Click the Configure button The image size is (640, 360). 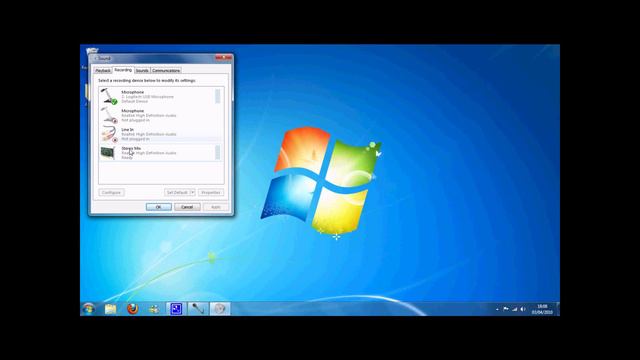111,192
